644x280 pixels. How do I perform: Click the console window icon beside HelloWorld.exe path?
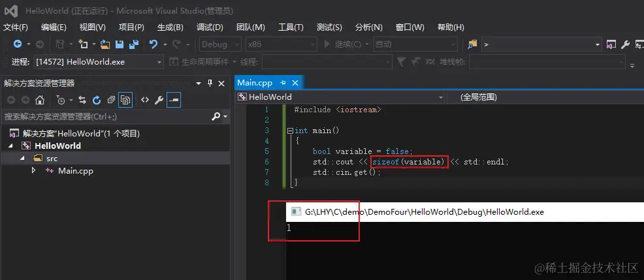click(x=296, y=212)
